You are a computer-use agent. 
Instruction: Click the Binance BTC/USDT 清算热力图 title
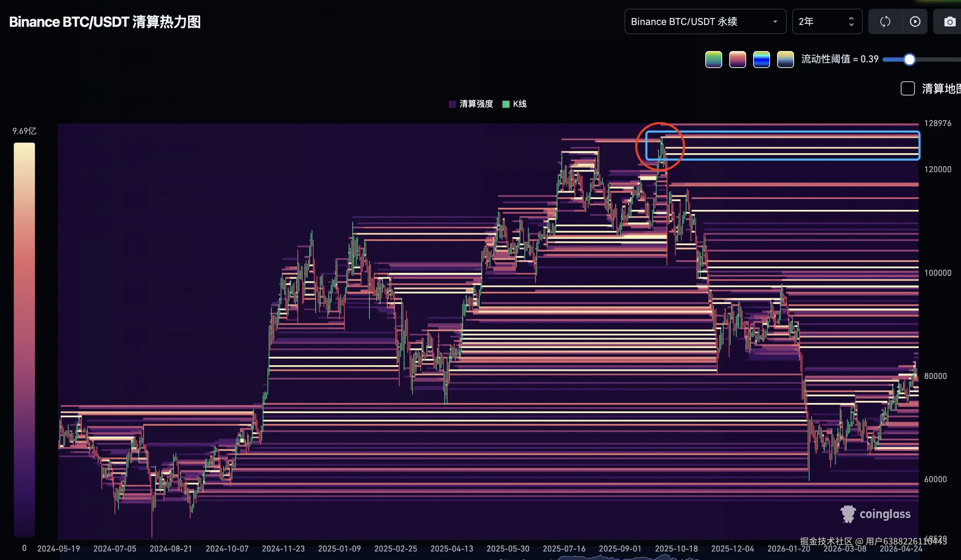[x=105, y=22]
